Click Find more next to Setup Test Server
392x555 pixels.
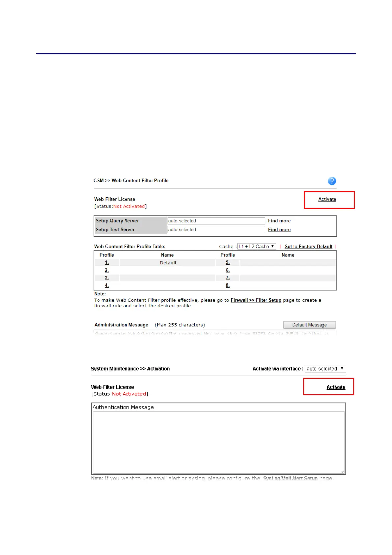pyautogui.click(x=279, y=230)
